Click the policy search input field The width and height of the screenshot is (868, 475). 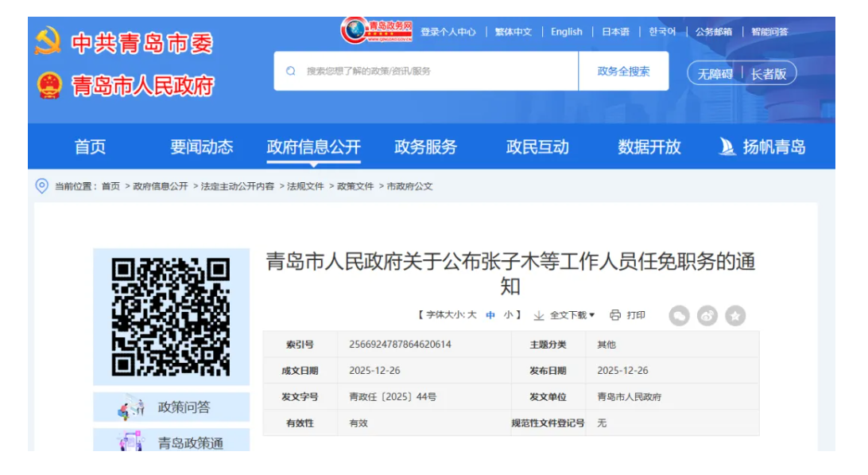point(437,72)
